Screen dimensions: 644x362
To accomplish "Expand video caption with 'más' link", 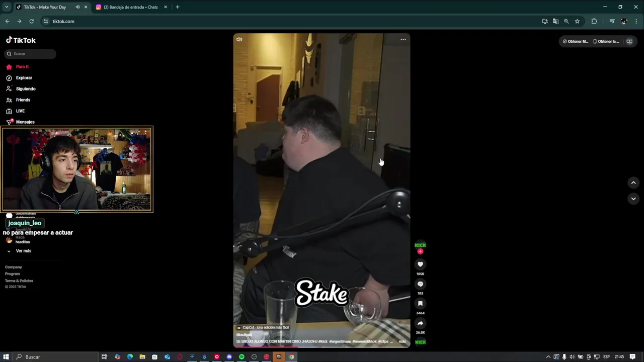I will pyautogui.click(x=402, y=341).
